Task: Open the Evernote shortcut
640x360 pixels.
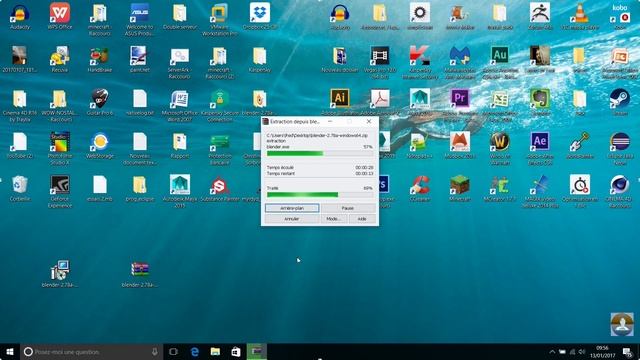Action: [x=540, y=102]
